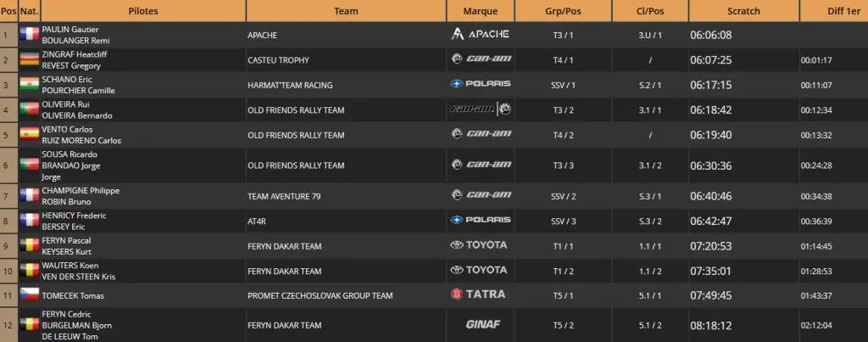868x342 pixels.
Task: Click the Grp/Pos column header
Action: click(563, 11)
